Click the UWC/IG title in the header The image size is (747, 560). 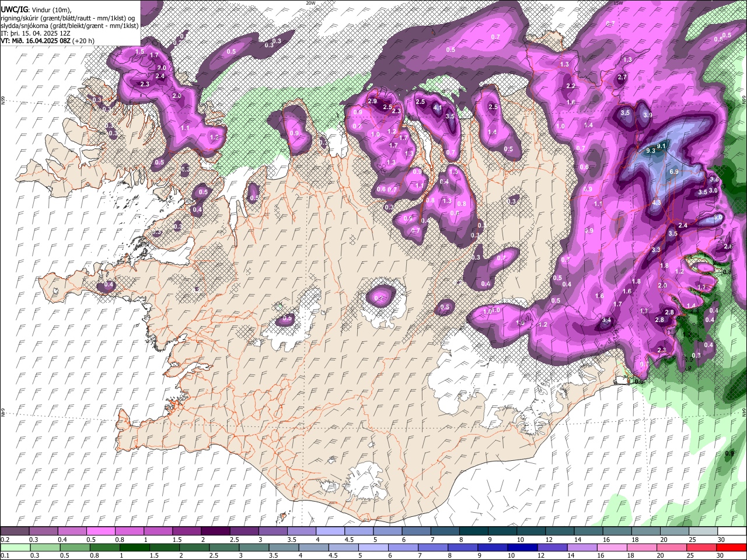(14, 10)
